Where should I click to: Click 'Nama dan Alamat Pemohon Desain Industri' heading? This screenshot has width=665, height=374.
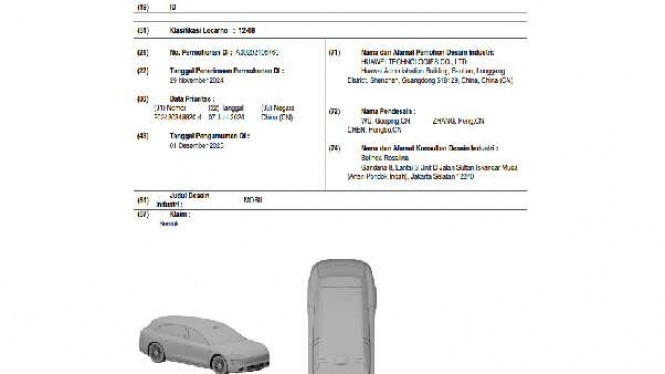pos(428,53)
